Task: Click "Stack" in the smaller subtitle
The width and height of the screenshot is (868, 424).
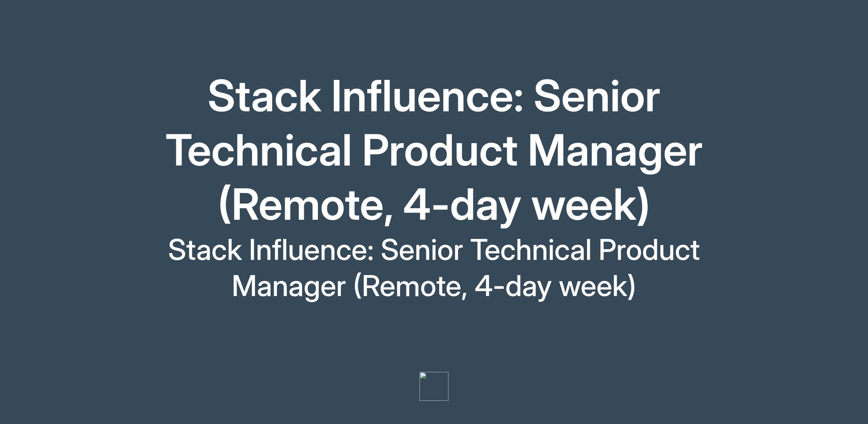Action: tap(205, 250)
